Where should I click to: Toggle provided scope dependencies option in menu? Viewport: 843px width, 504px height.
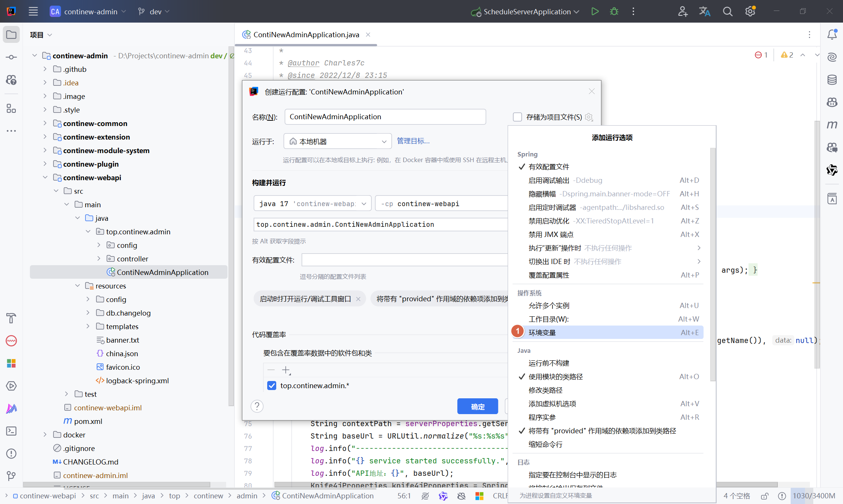pyautogui.click(x=608, y=431)
